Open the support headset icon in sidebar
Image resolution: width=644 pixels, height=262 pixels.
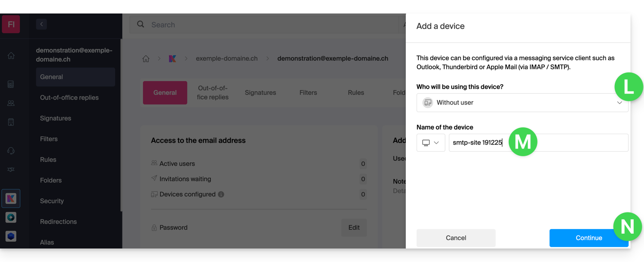[x=11, y=151]
